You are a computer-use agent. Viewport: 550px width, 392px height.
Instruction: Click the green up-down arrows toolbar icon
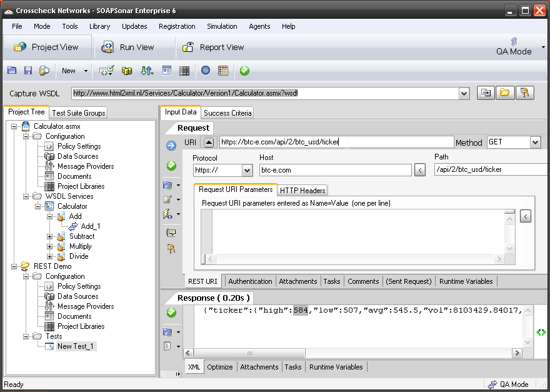click(x=147, y=71)
